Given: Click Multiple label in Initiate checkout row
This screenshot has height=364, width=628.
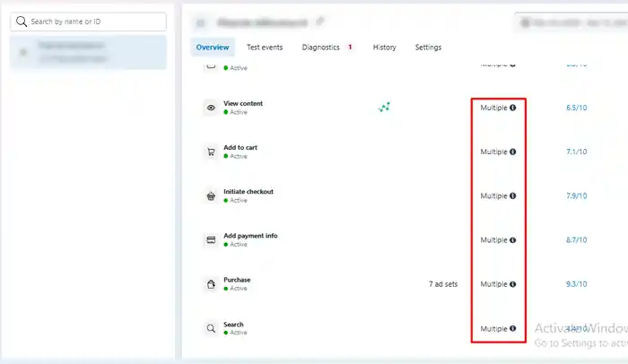Looking at the screenshot, I should (493, 195).
